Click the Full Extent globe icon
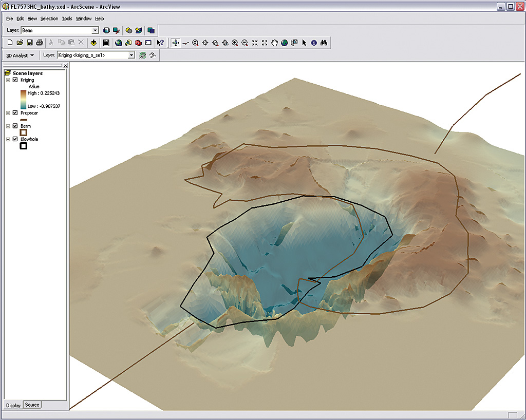Image resolution: width=526 pixels, height=420 pixels. (x=284, y=43)
